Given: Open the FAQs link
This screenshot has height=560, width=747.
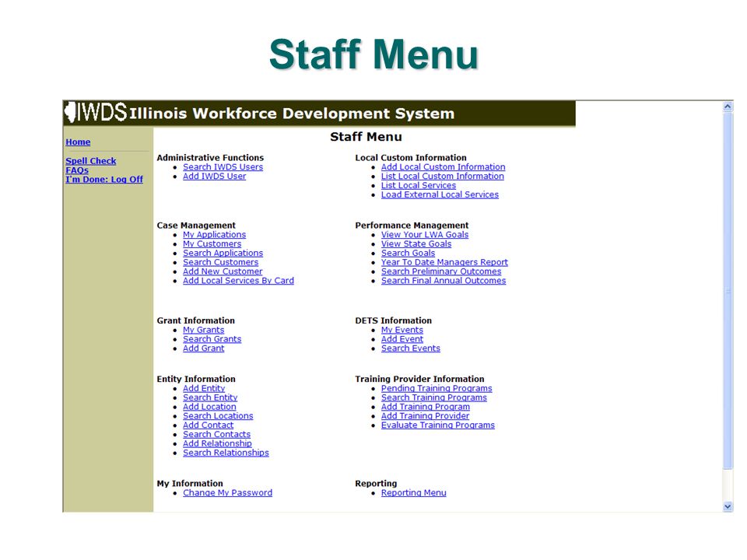Looking at the screenshot, I should click(x=77, y=170).
